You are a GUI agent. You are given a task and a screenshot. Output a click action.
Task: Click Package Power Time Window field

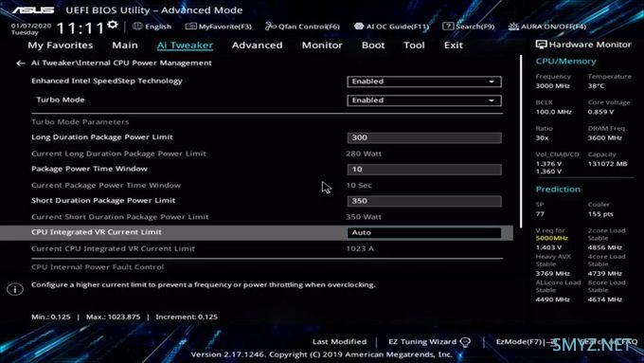pos(424,170)
